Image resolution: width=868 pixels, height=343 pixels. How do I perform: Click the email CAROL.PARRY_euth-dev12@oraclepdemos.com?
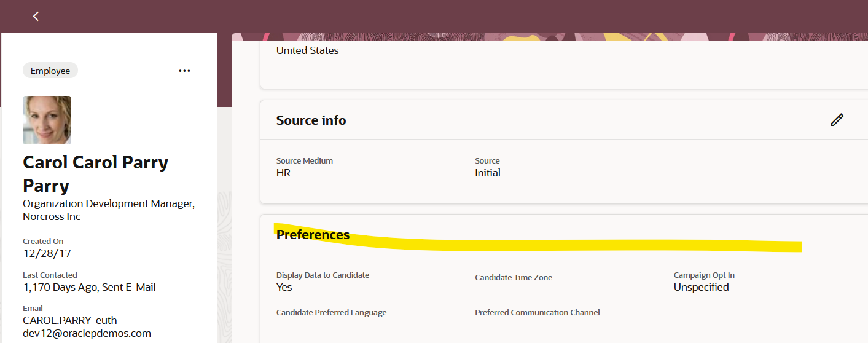[87, 327]
